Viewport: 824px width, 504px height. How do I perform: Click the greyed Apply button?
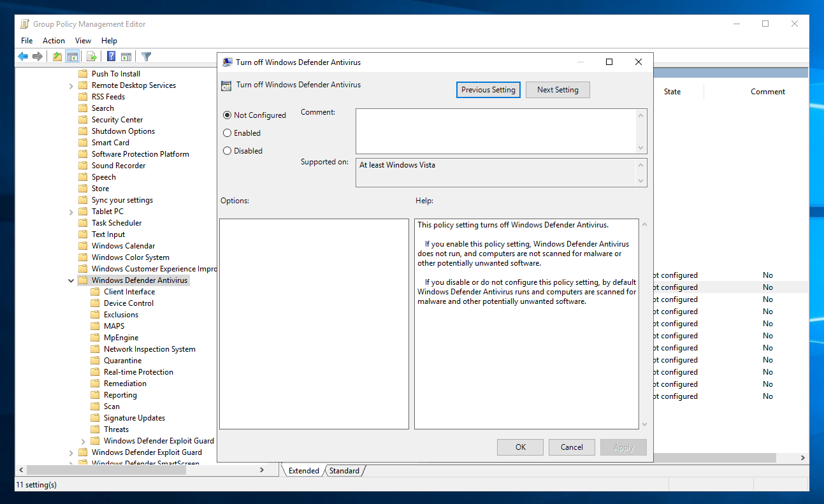coord(623,447)
